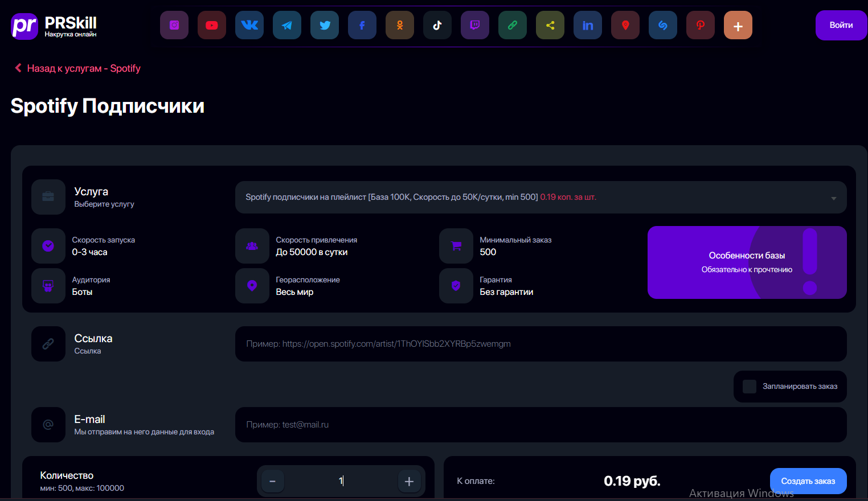Open the Telegram services icon
This screenshot has height=501, width=868.
[x=287, y=25]
